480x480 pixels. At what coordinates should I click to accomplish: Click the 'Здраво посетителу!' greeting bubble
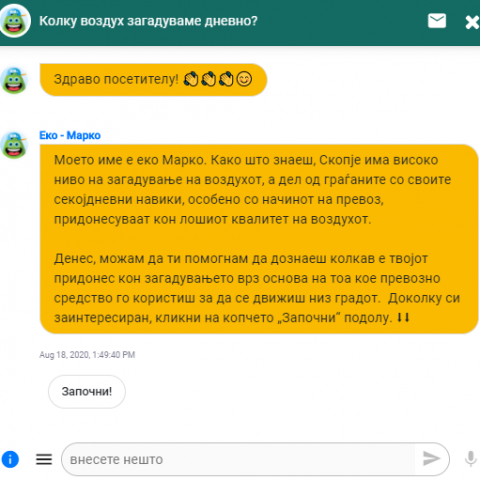[153, 80]
